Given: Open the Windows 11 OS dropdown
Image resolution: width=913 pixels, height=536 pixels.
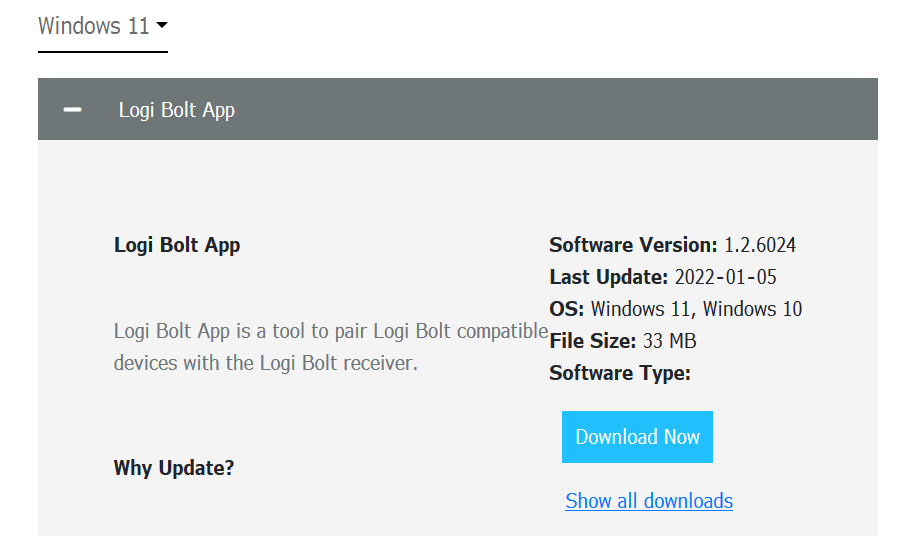Looking at the screenshot, I should pos(102,26).
